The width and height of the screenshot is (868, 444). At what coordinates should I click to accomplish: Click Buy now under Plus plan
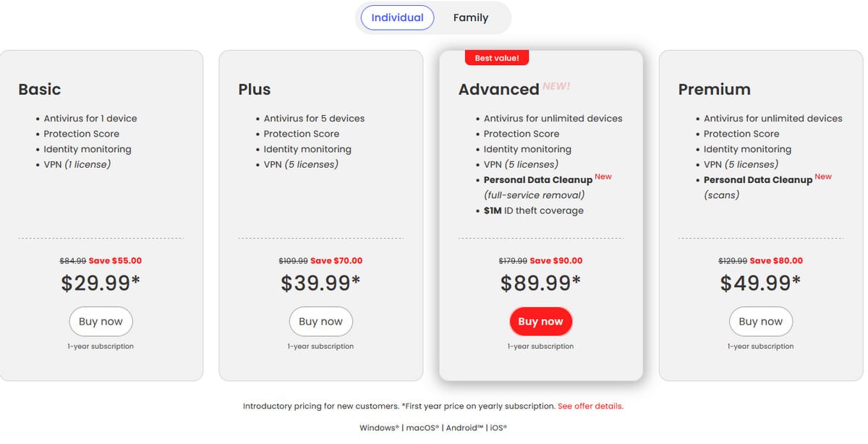pos(320,322)
